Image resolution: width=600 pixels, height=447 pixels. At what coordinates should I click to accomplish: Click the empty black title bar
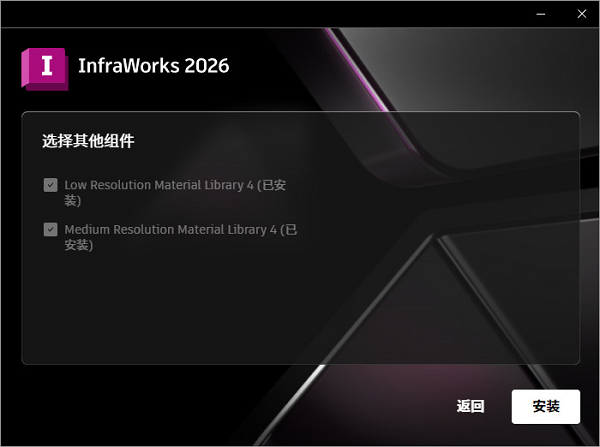point(250,13)
